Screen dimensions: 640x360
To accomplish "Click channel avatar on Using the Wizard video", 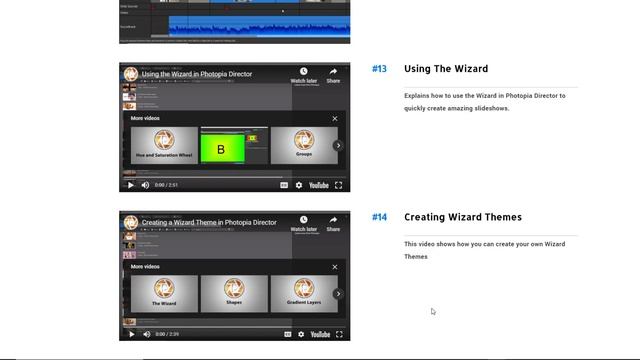I will click(x=131, y=74).
